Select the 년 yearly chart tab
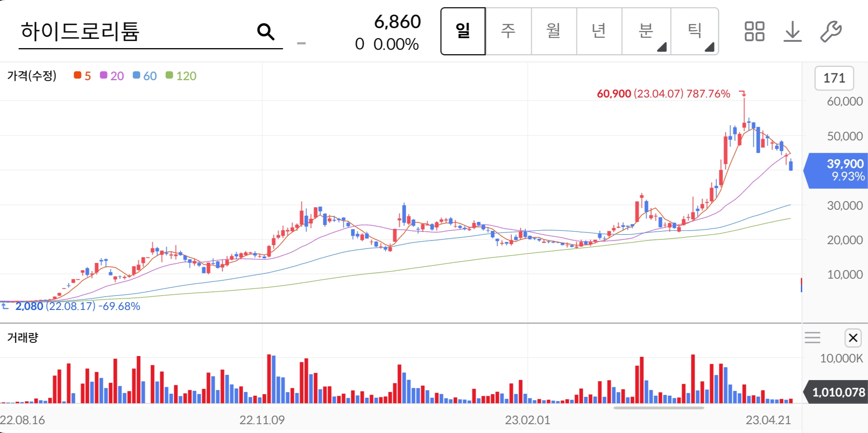 click(x=599, y=31)
